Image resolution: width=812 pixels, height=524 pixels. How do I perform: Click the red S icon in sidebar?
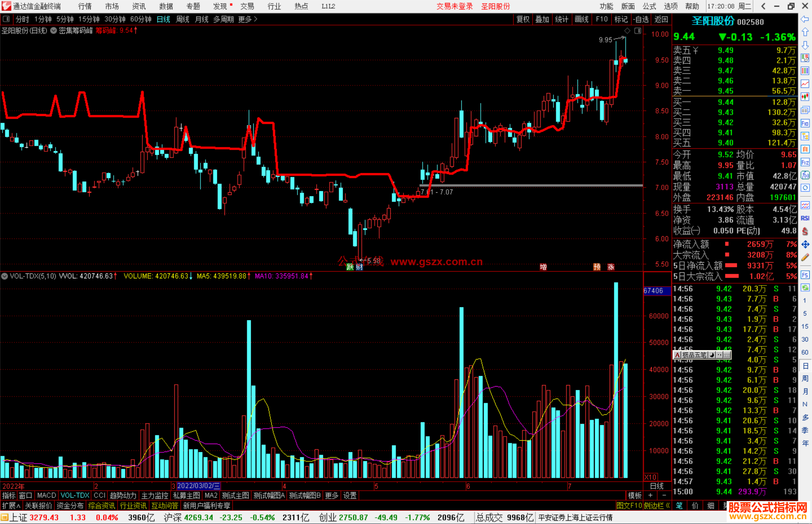pyautogui.click(x=805, y=231)
